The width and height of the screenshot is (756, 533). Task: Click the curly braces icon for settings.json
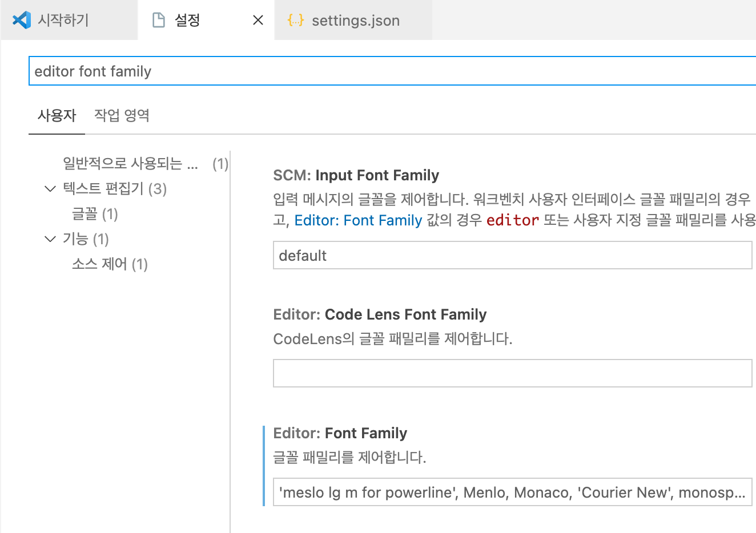pyautogui.click(x=295, y=21)
